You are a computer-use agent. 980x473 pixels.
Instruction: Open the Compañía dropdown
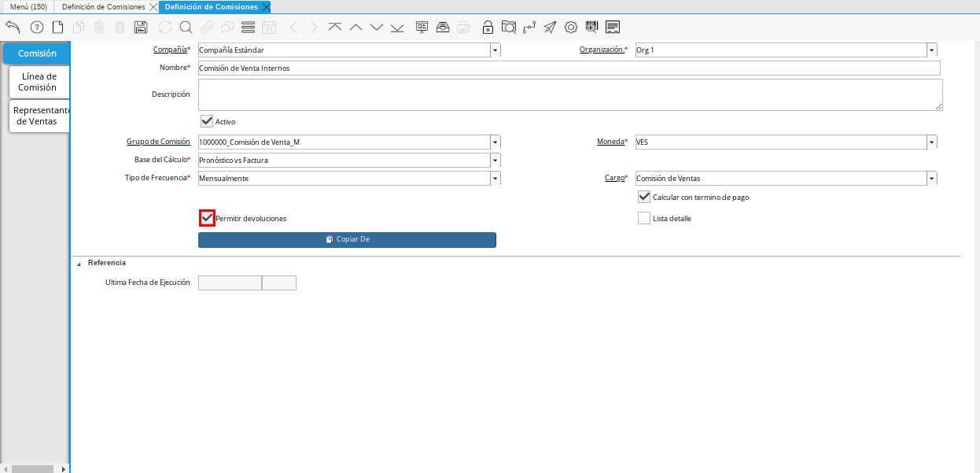pyautogui.click(x=495, y=49)
